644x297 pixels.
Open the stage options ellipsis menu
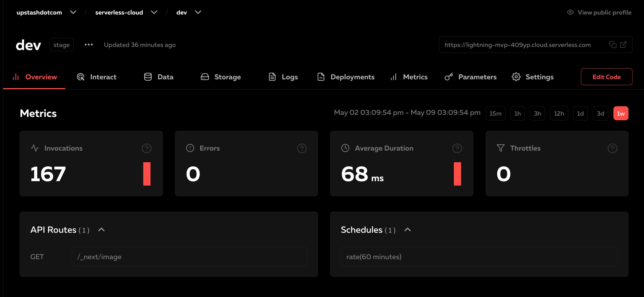[x=89, y=44]
